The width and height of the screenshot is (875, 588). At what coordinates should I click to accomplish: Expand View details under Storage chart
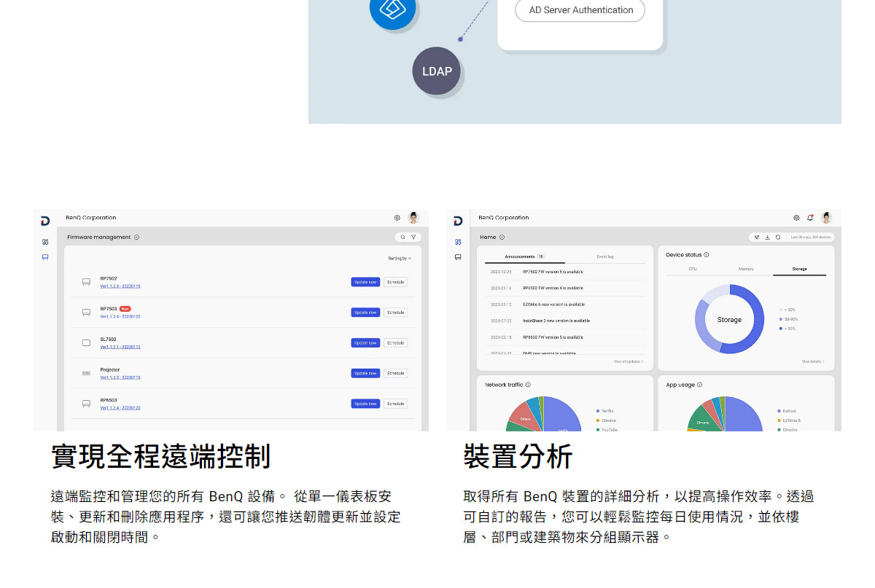click(x=813, y=361)
